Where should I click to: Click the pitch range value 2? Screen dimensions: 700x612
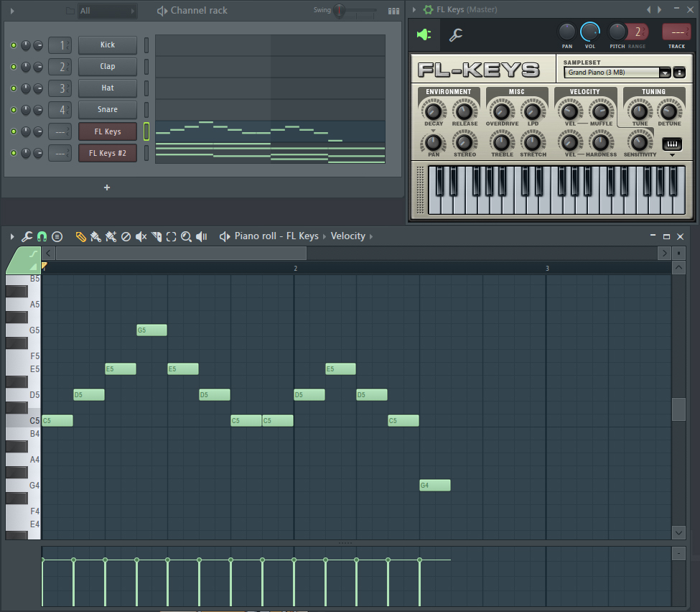pos(638,32)
